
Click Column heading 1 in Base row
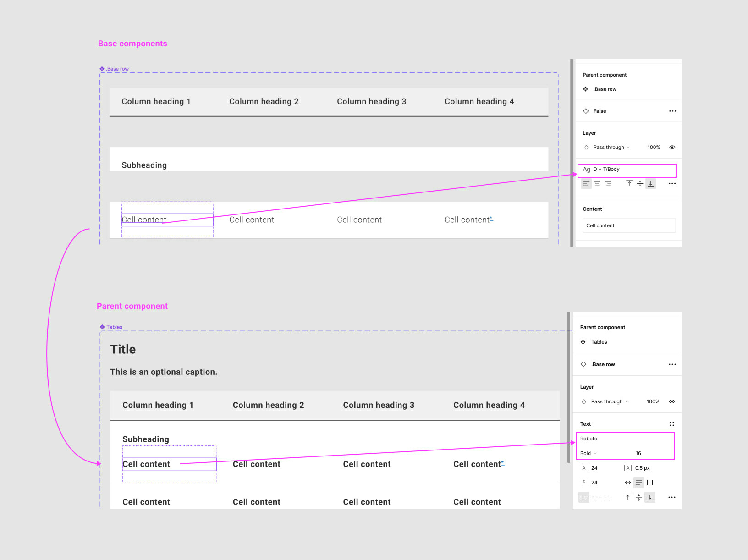click(156, 102)
